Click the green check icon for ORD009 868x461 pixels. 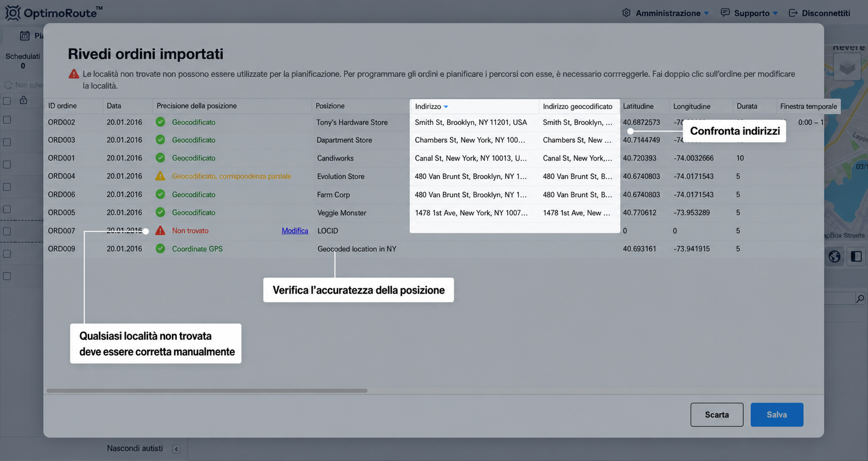point(160,249)
